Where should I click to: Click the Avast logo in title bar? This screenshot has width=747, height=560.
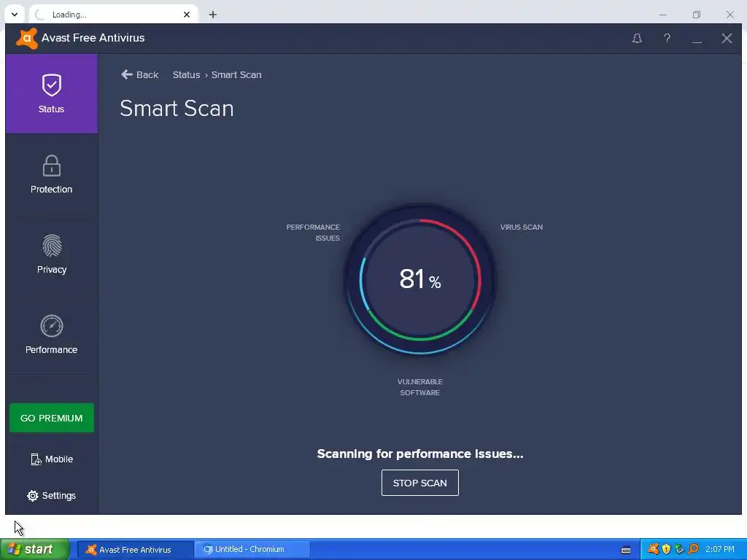[27, 39]
